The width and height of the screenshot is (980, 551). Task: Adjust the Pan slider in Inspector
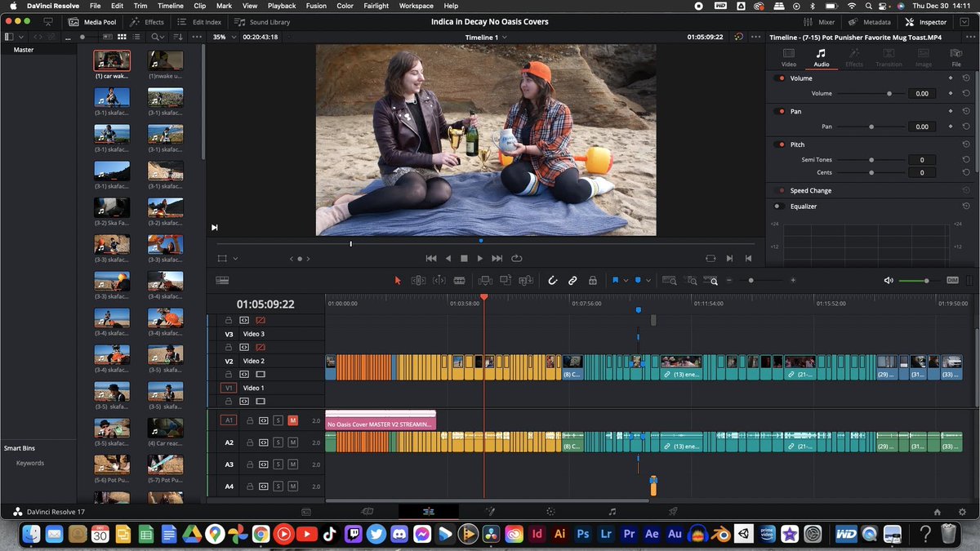click(x=871, y=127)
